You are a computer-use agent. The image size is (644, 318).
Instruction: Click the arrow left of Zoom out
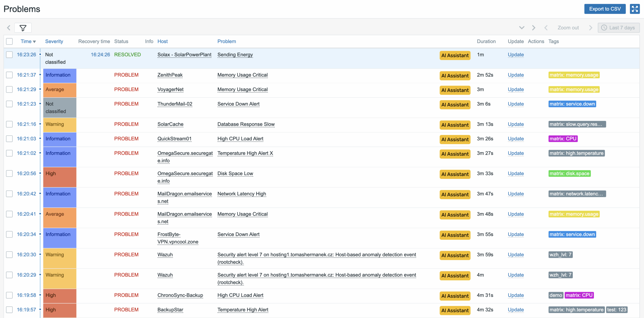pos(546,28)
